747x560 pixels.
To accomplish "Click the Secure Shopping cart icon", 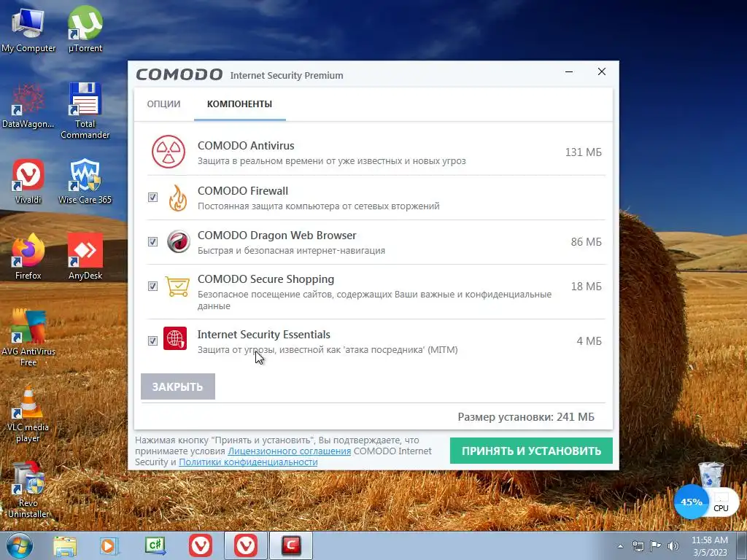I will pyautogui.click(x=177, y=286).
